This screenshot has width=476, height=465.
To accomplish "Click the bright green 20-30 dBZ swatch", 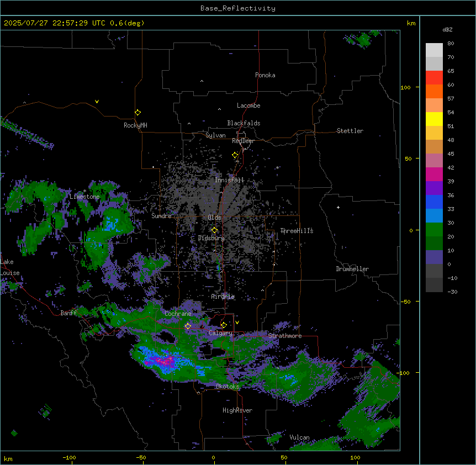I will click(x=434, y=230).
